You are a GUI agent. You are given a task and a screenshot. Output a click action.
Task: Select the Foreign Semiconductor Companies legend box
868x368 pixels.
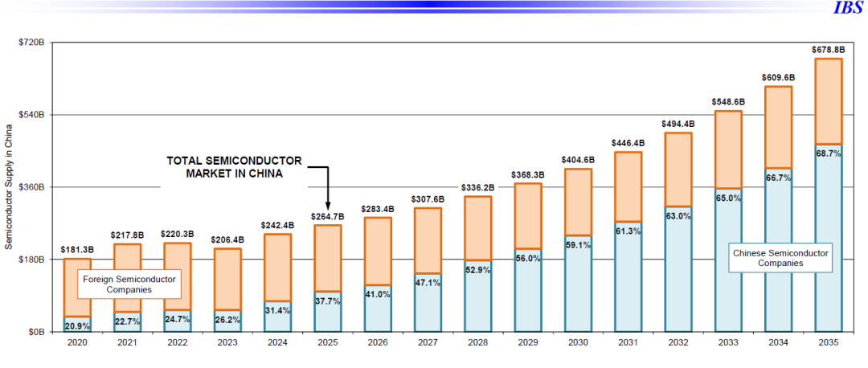[x=129, y=284]
